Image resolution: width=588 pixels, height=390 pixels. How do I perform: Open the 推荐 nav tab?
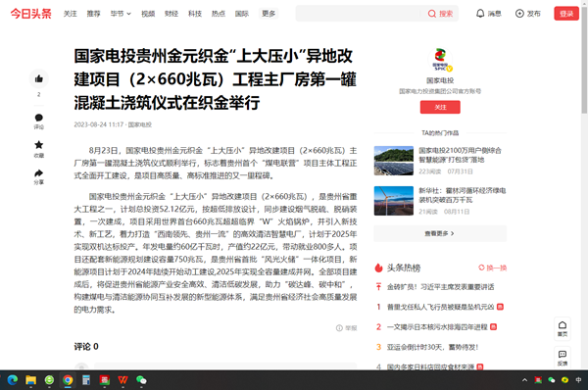click(93, 14)
